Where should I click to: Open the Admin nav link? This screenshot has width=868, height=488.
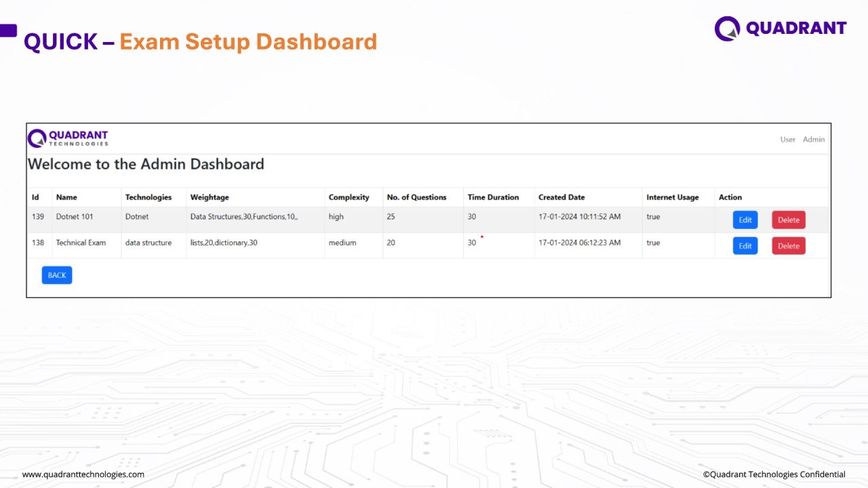click(814, 140)
